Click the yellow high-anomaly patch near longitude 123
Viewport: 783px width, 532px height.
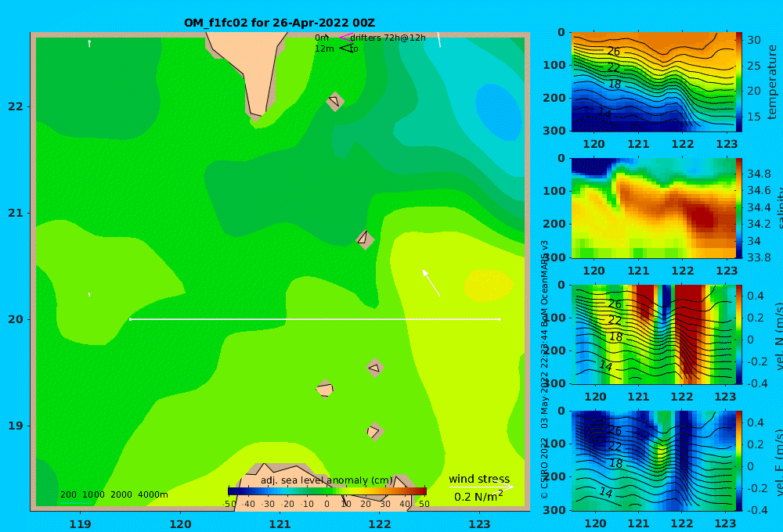[489, 286]
